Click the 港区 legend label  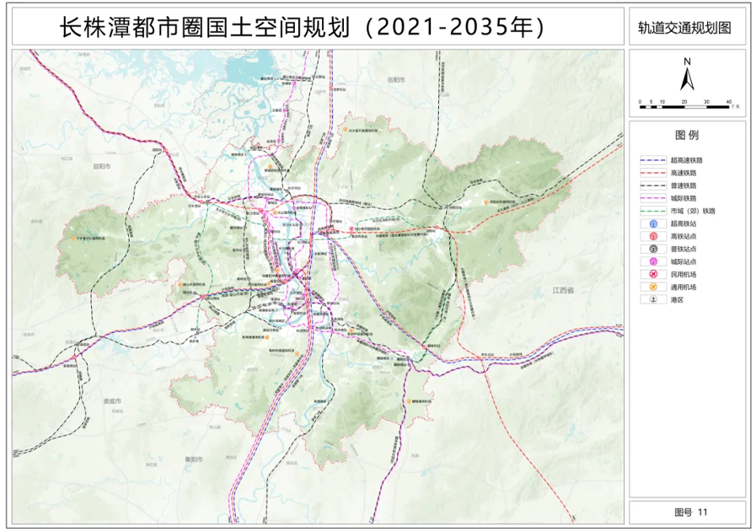677,299
